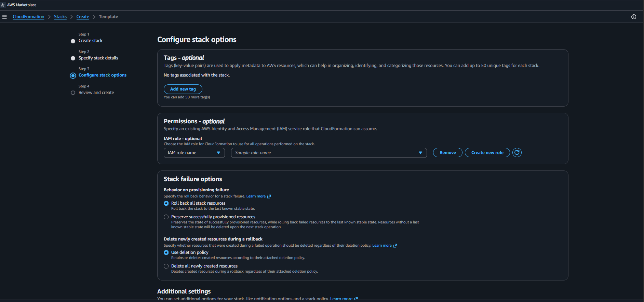
Task: Go to Step 2 Specify stack details
Action: tap(98, 58)
